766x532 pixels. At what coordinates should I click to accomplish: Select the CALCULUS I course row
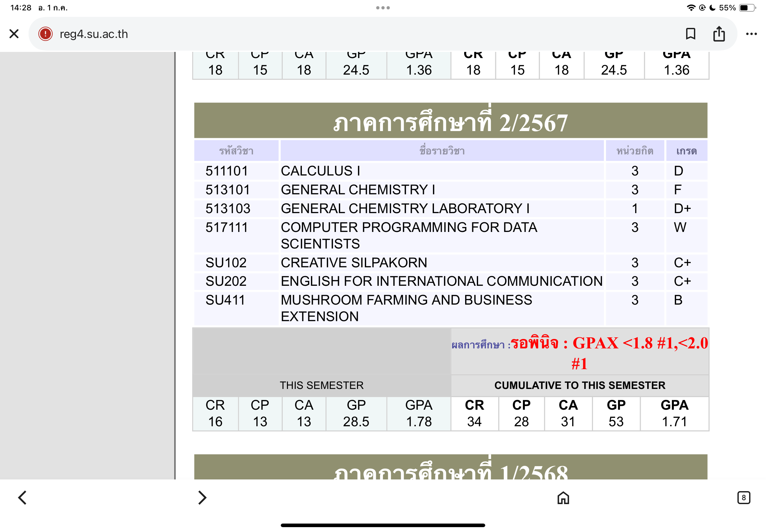tap(320, 171)
